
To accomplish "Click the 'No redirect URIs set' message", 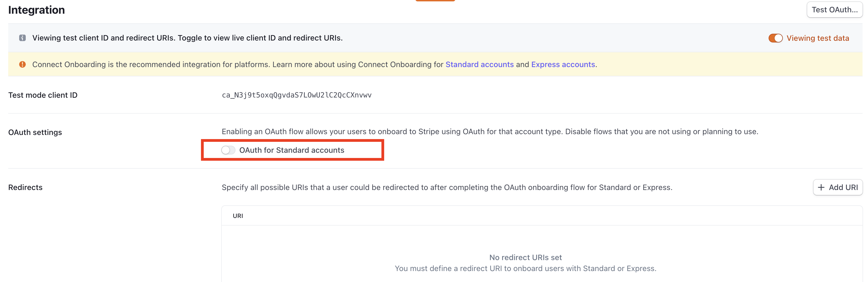I will coord(525,257).
